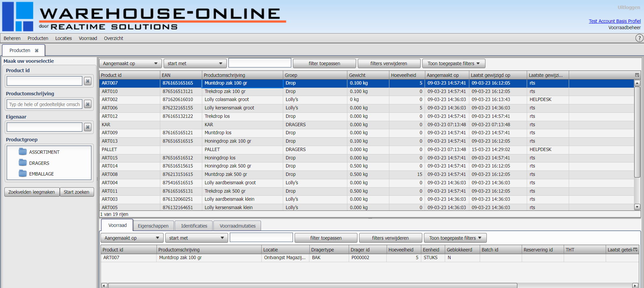This screenshot has width=644, height=288.
Task: Select the 'Trekdrop los' row
Action: coord(367,116)
